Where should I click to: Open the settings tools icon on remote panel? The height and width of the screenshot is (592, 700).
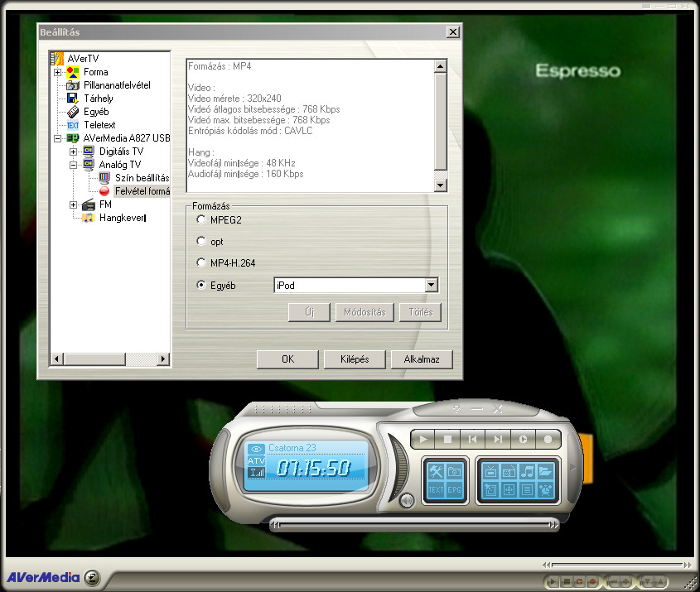437,471
